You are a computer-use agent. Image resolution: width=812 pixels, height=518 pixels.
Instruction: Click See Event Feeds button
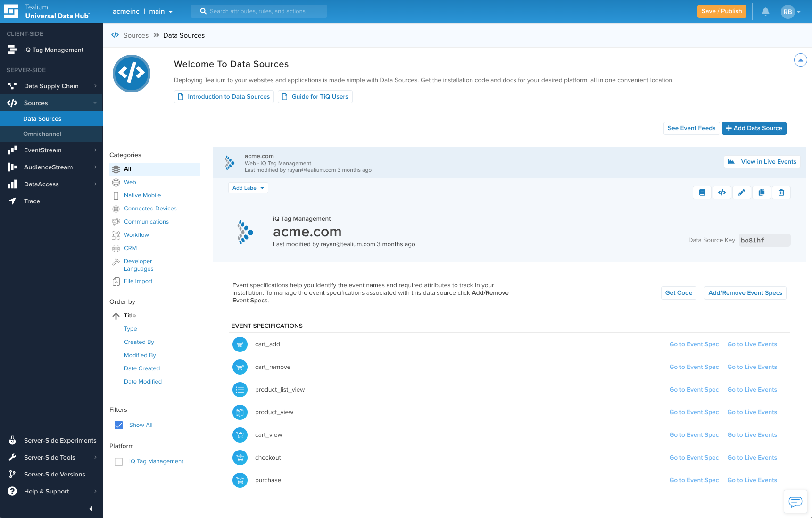click(x=691, y=128)
